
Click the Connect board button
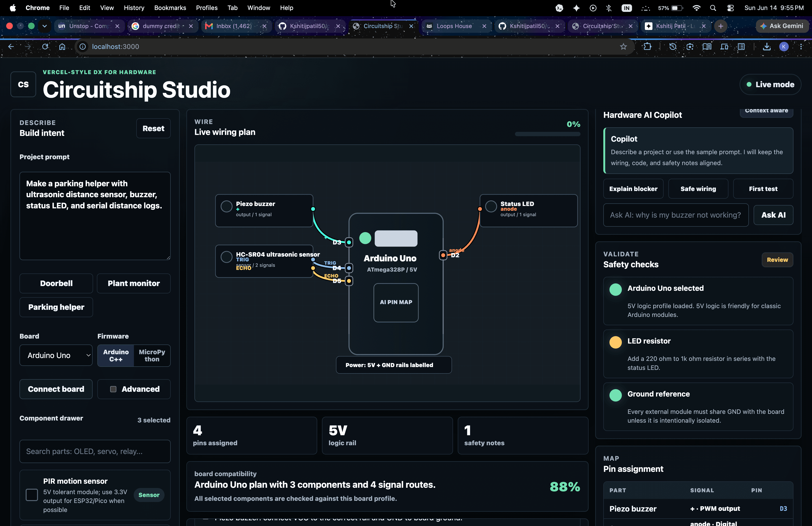(56, 389)
